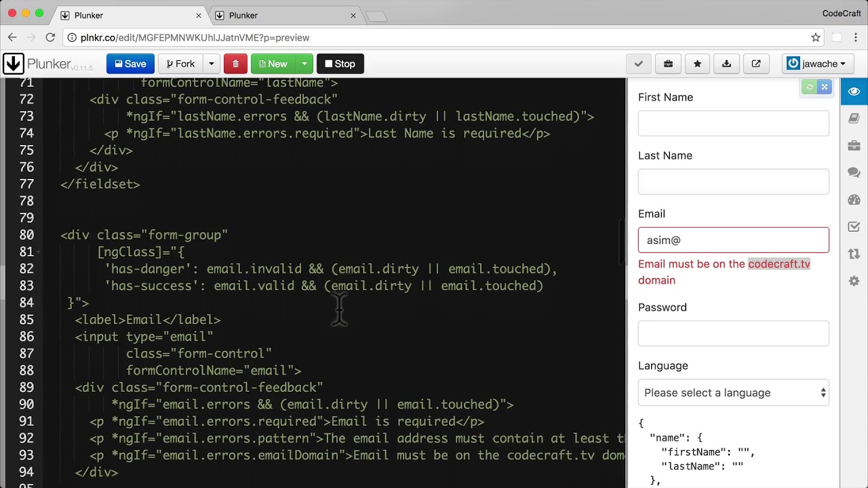This screenshot has width=868, height=488.
Task: Close the first Plunker tab
Action: pyautogui.click(x=199, y=15)
